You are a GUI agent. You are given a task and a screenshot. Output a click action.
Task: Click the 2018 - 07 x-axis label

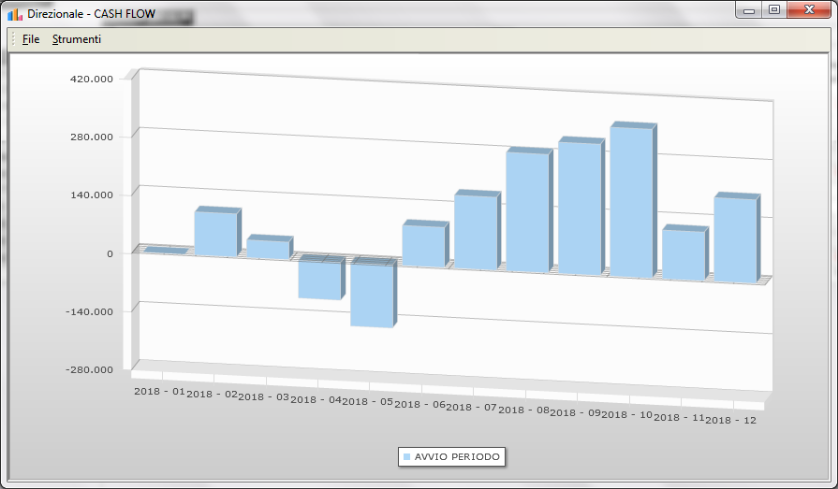(472, 407)
